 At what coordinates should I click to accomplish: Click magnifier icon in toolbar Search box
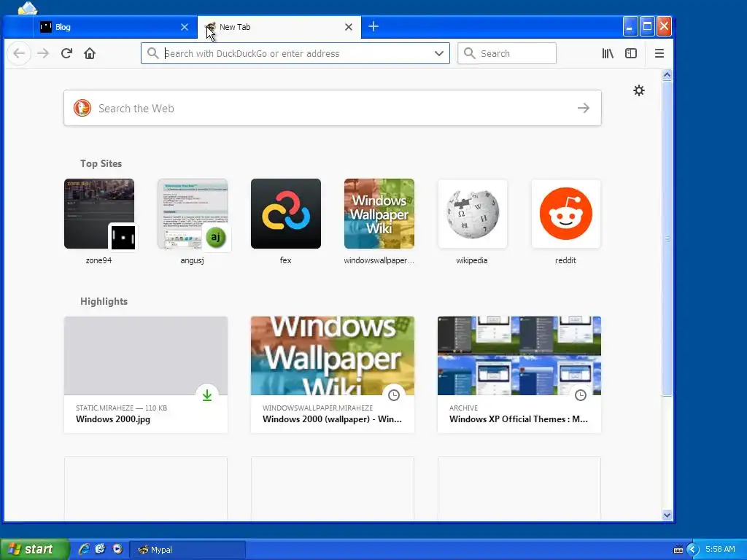(x=469, y=52)
